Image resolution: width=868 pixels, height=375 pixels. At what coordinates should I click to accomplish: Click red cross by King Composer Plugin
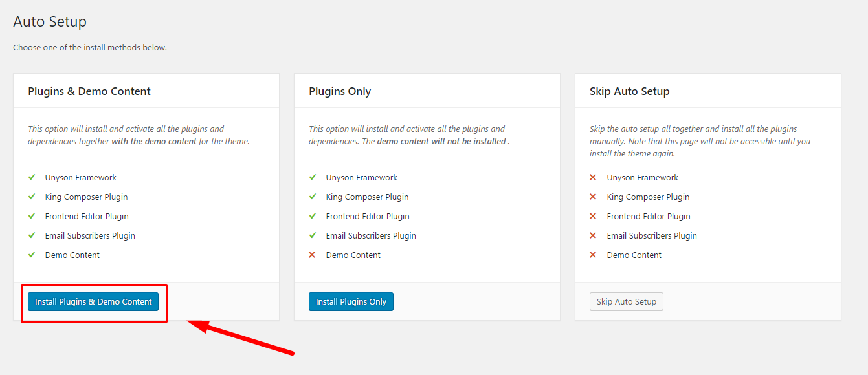coord(594,197)
